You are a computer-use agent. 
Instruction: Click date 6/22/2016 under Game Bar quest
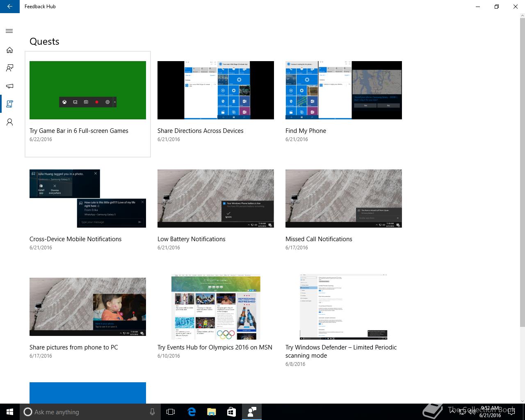pos(41,139)
